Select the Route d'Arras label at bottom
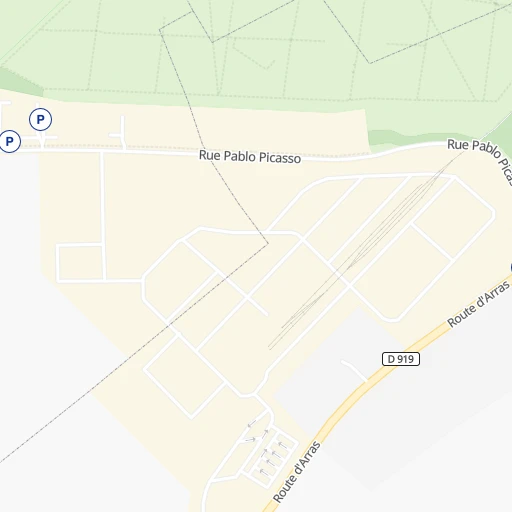This screenshot has width=512, height=512. [296, 471]
